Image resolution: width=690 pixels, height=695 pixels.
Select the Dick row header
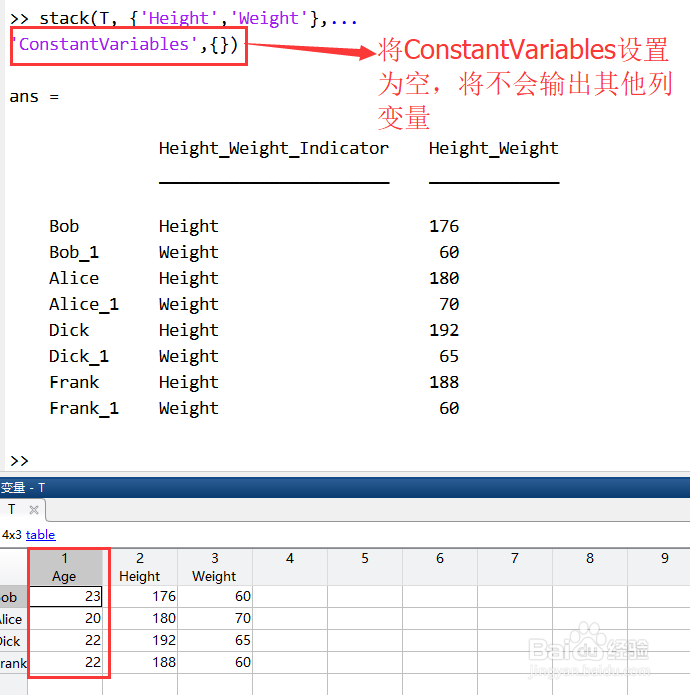point(13,641)
